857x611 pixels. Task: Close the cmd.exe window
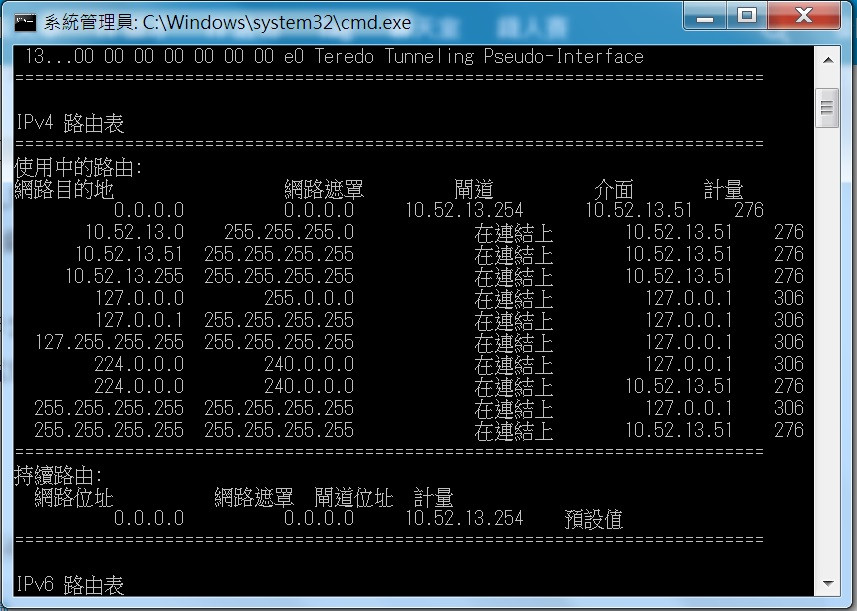pyautogui.click(x=804, y=16)
